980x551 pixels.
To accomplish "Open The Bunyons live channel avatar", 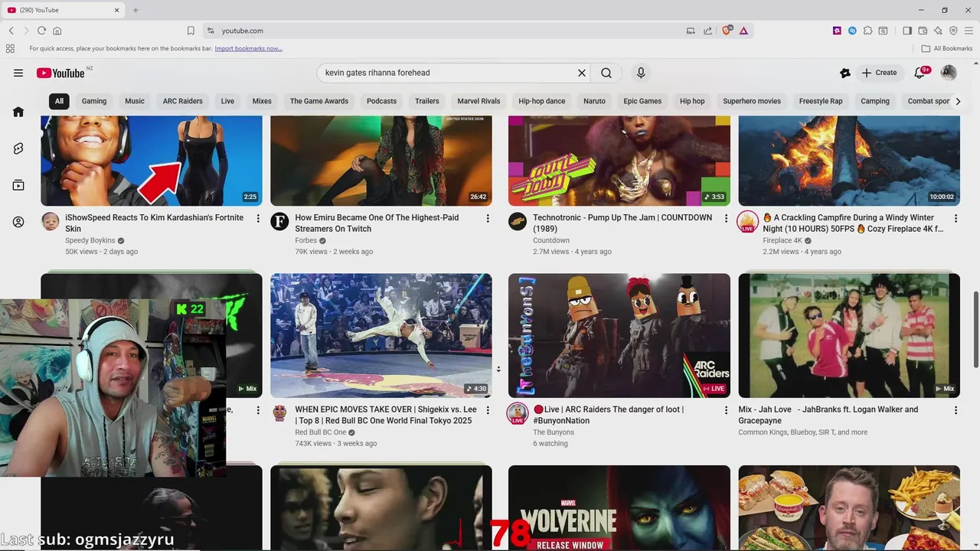I will (x=518, y=414).
